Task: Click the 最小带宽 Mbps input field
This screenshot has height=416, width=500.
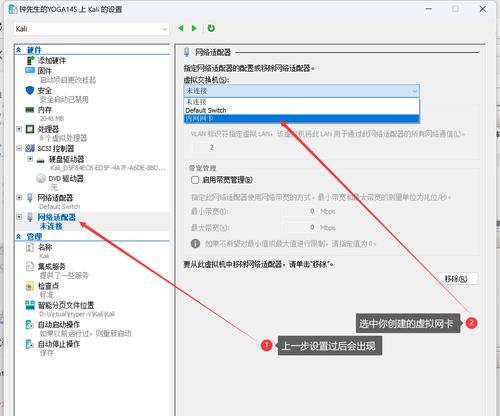Action: (299, 211)
